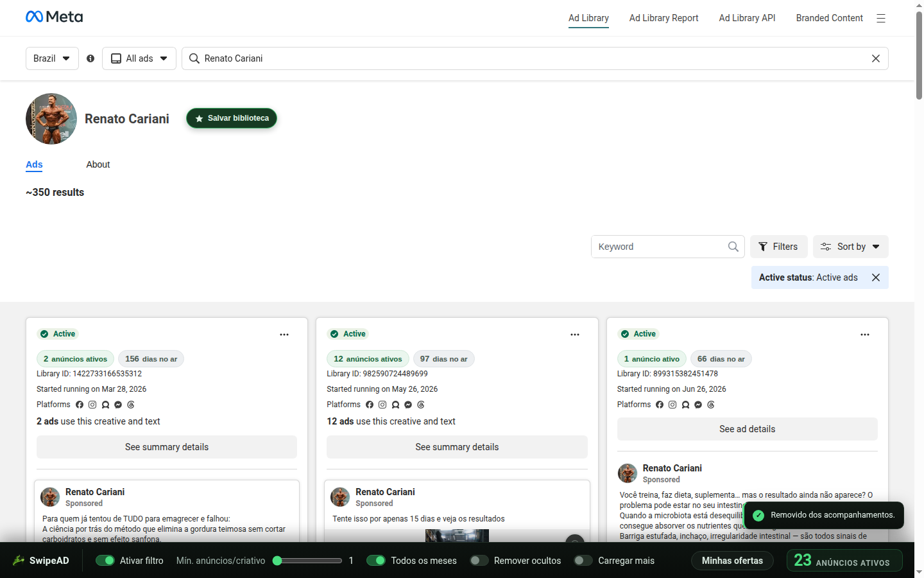Click See ad details button

(x=748, y=429)
